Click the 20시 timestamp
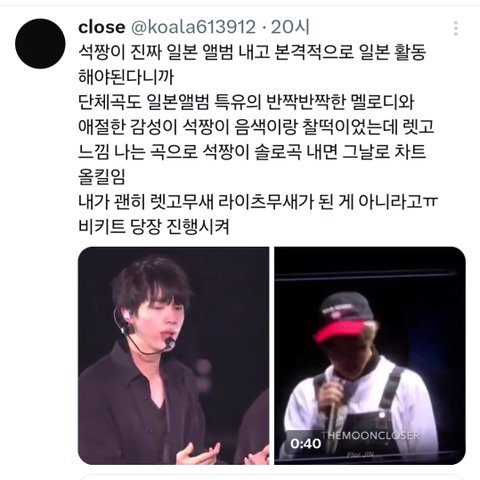The width and height of the screenshot is (480, 480). click(x=290, y=27)
